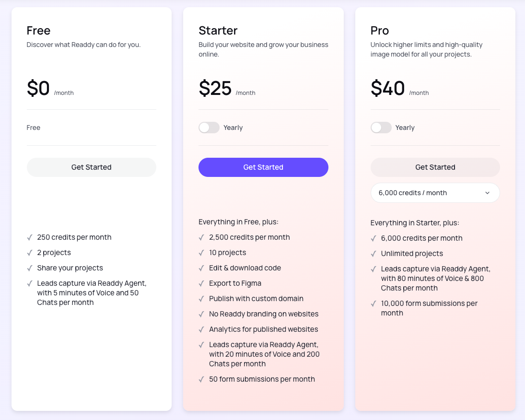525x420 pixels.
Task: Click the checkmark beside 10,000 form submissions
Action: pos(373,303)
